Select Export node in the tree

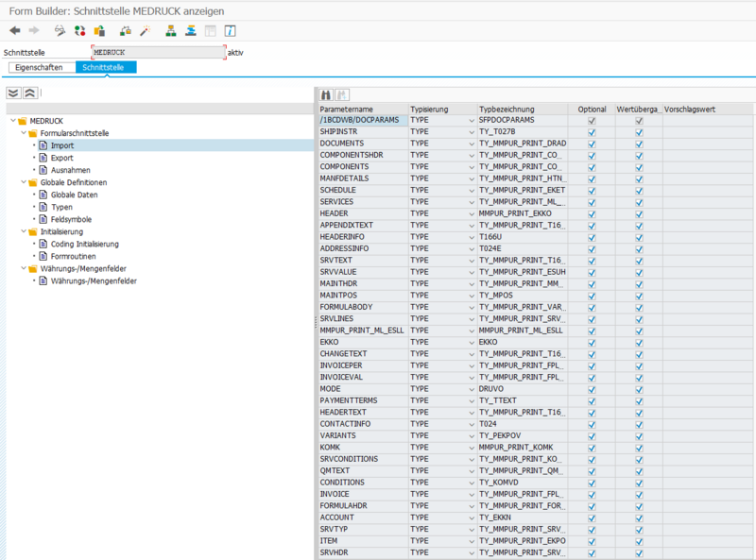61,158
